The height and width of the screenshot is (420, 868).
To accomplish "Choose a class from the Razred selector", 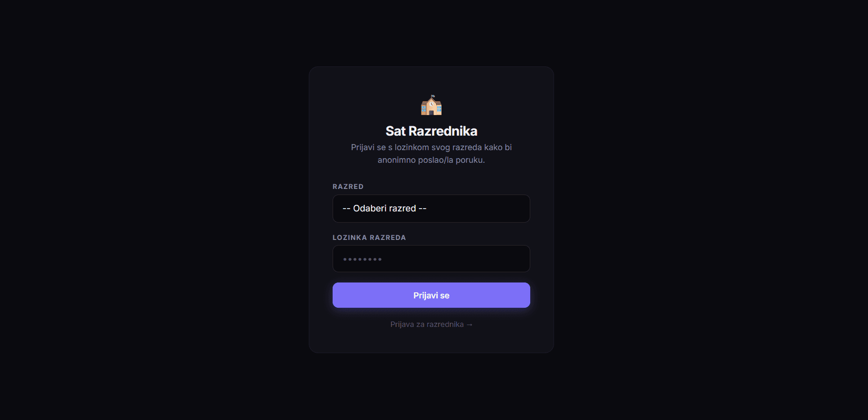I will click(x=431, y=209).
